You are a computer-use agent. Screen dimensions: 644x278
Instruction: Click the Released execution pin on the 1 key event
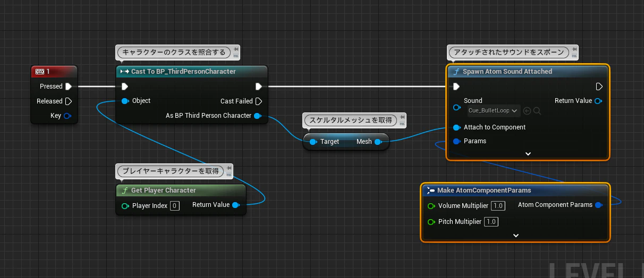point(69,101)
